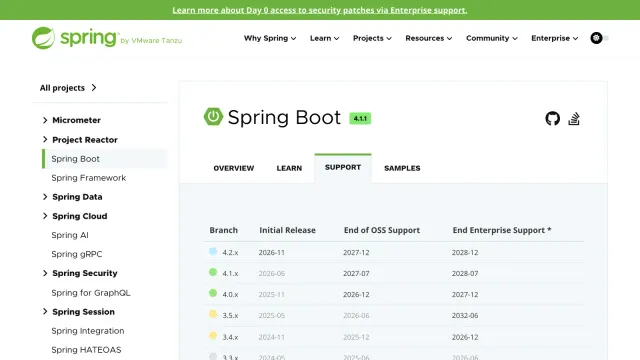
Task: Open Spring HATEOAS project link
Action: tap(86, 350)
